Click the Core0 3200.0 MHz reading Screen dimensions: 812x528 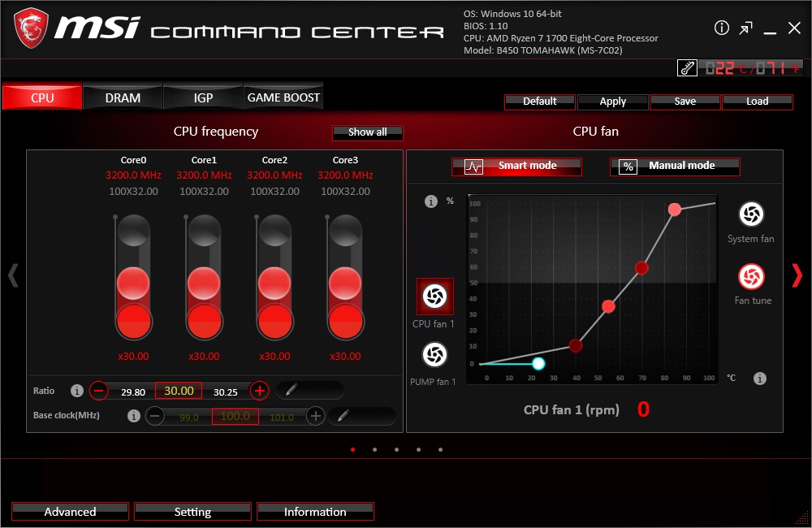(134, 175)
